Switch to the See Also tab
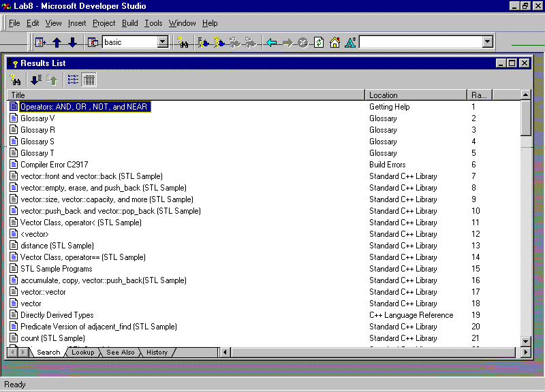Screen dimensions: 545x392 (121, 352)
